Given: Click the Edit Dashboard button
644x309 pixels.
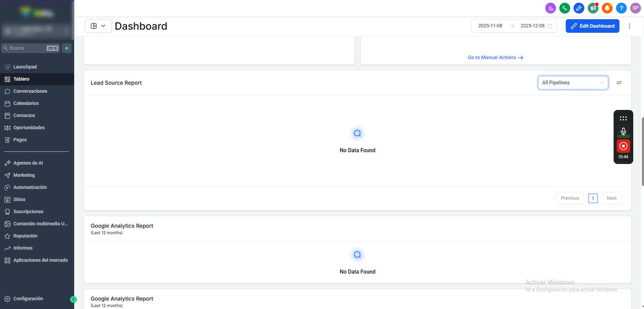Looking at the screenshot, I should [592, 26].
